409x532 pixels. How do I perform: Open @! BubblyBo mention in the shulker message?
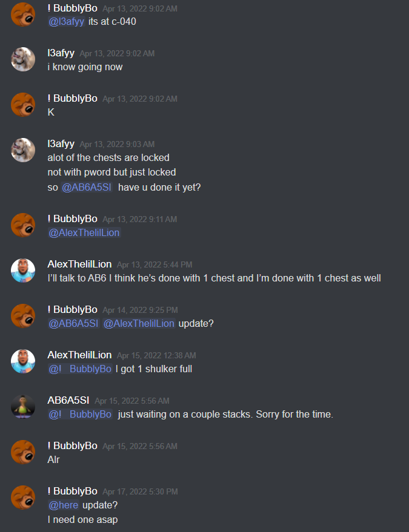pyautogui.click(x=80, y=369)
